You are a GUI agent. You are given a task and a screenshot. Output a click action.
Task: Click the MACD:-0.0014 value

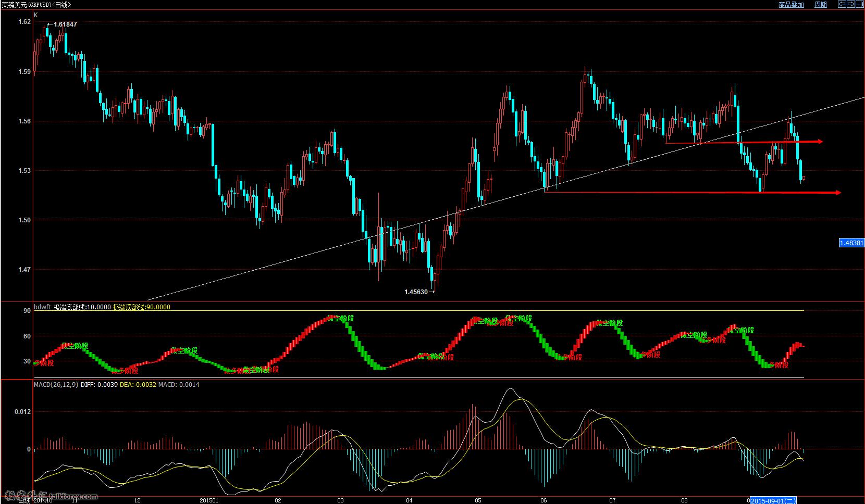pyautogui.click(x=179, y=385)
